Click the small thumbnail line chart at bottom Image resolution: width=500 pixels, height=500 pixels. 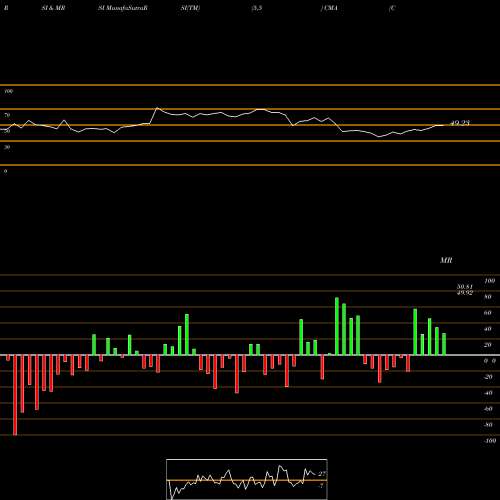(x=247, y=479)
